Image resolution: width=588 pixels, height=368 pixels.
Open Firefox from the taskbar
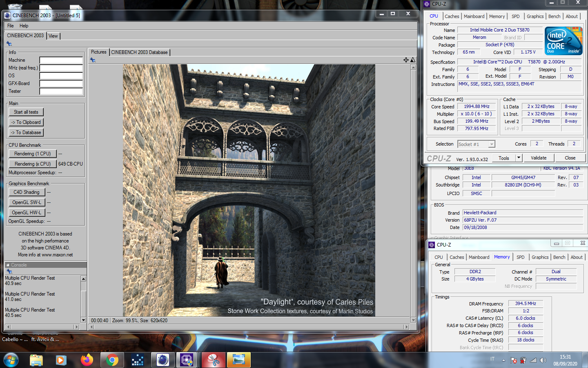(87, 360)
